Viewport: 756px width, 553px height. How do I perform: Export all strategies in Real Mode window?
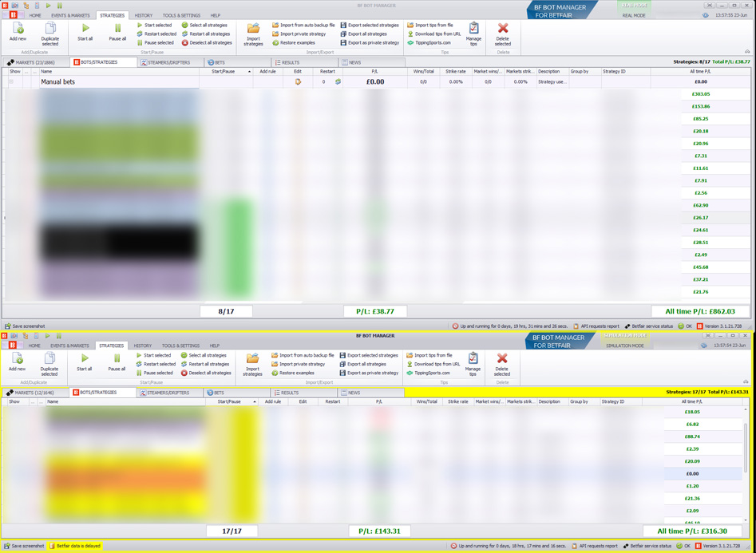(x=363, y=34)
